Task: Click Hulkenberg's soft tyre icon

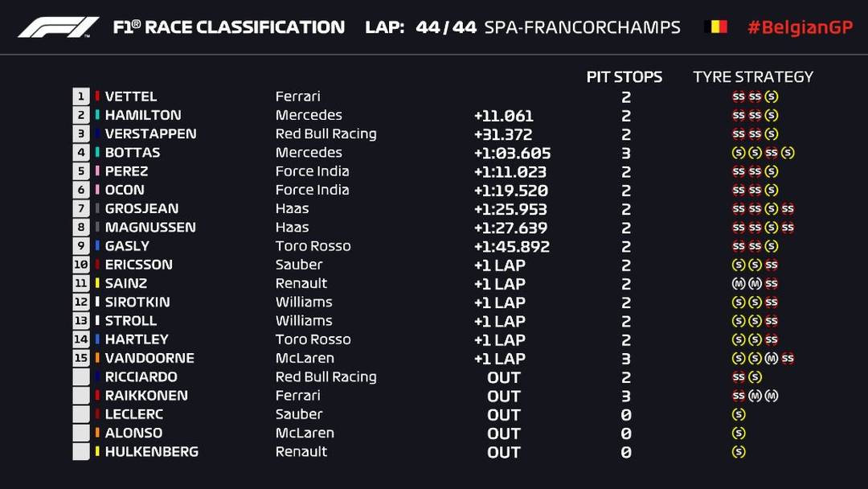Action: pos(739,451)
